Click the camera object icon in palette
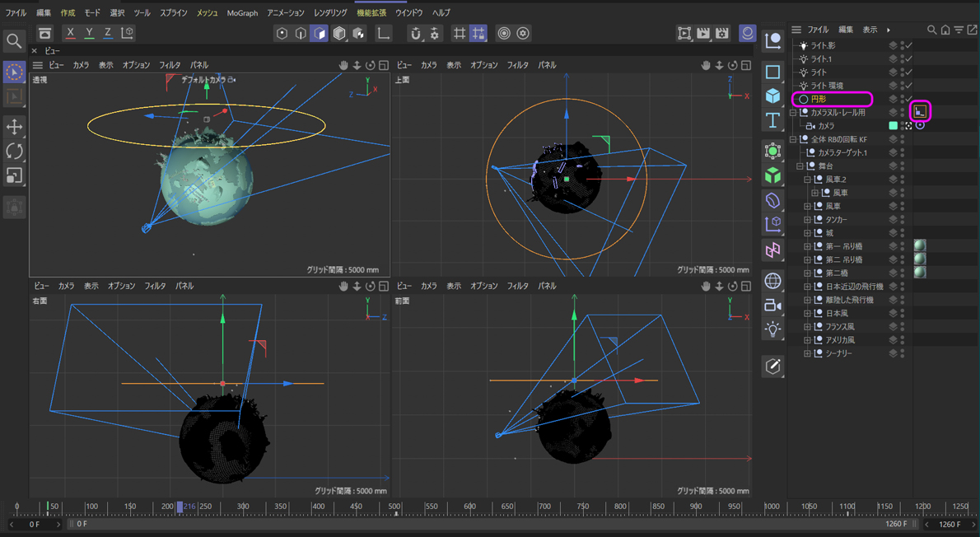This screenshot has height=537, width=980. (x=772, y=306)
